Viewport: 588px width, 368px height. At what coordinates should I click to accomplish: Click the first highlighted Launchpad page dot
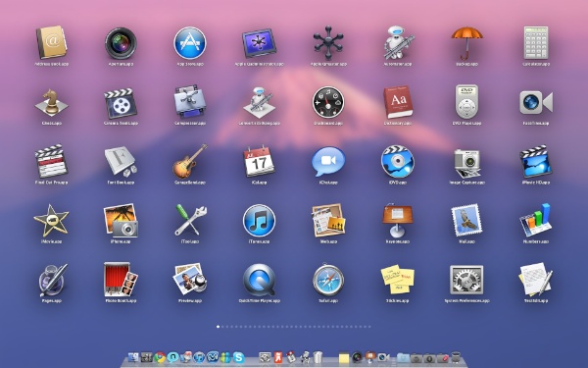pos(218,327)
